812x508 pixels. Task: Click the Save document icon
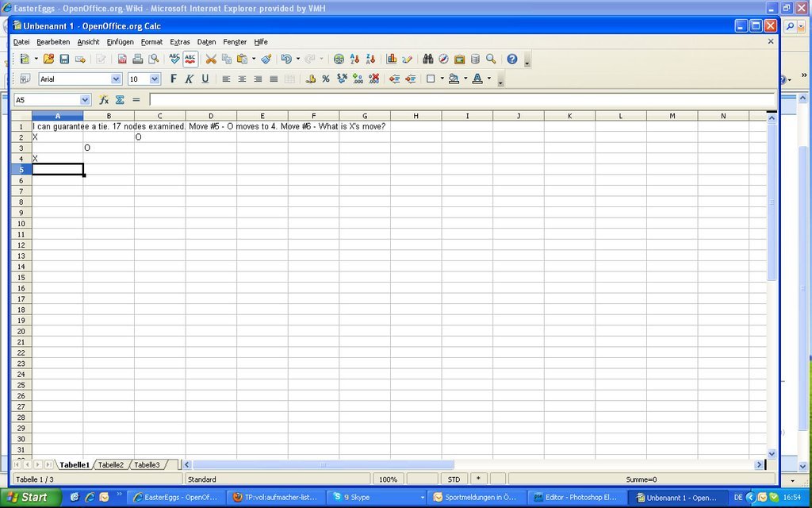point(64,59)
